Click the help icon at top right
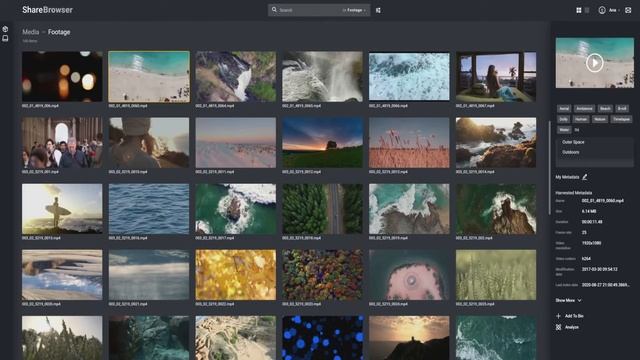This screenshot has width=640, height=360. 628,10
